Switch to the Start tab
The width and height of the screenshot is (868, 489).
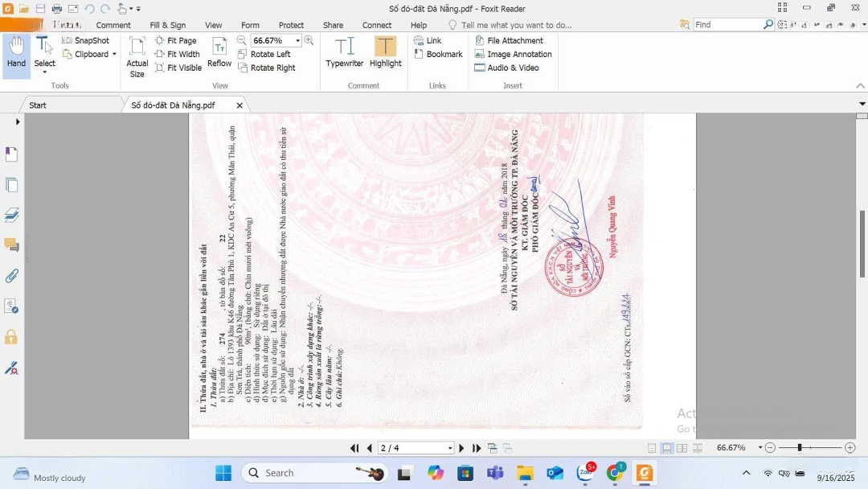coord(38,105)
